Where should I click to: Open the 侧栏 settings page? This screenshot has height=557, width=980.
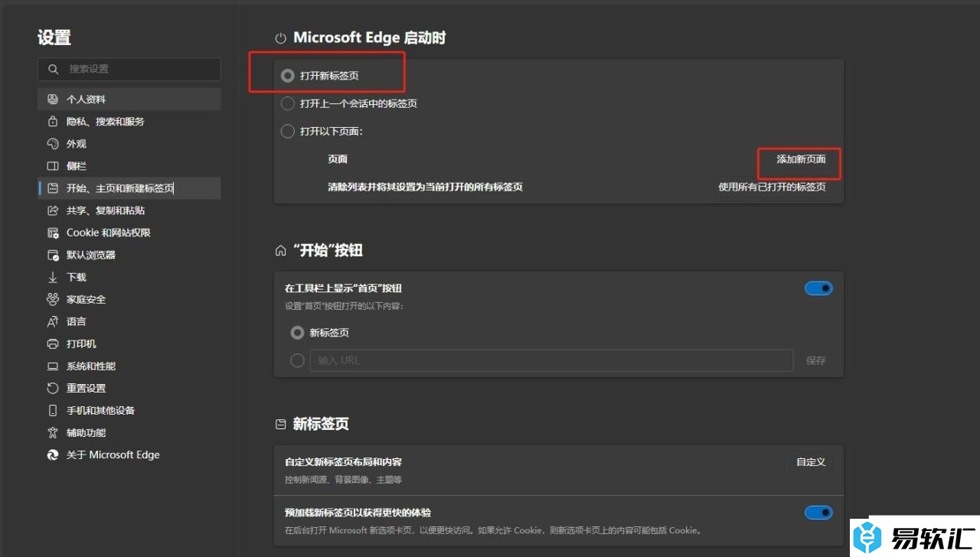pos(129,166)
